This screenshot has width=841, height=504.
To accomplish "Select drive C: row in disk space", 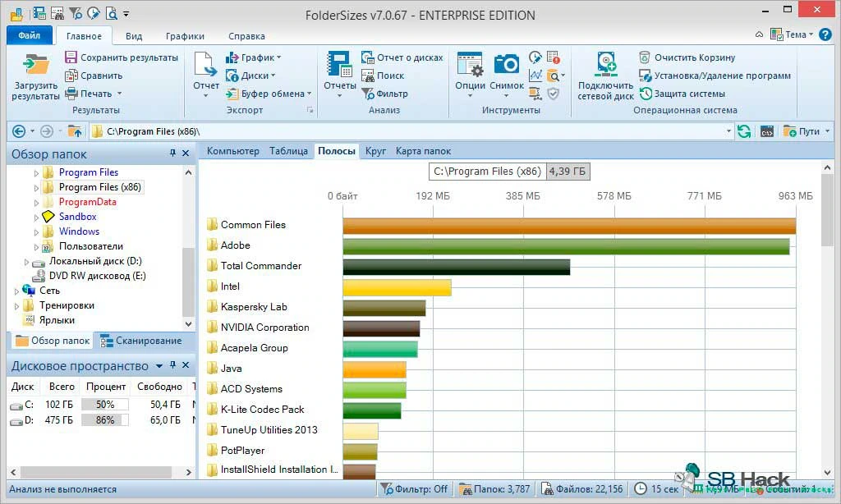I will [102, 405].
